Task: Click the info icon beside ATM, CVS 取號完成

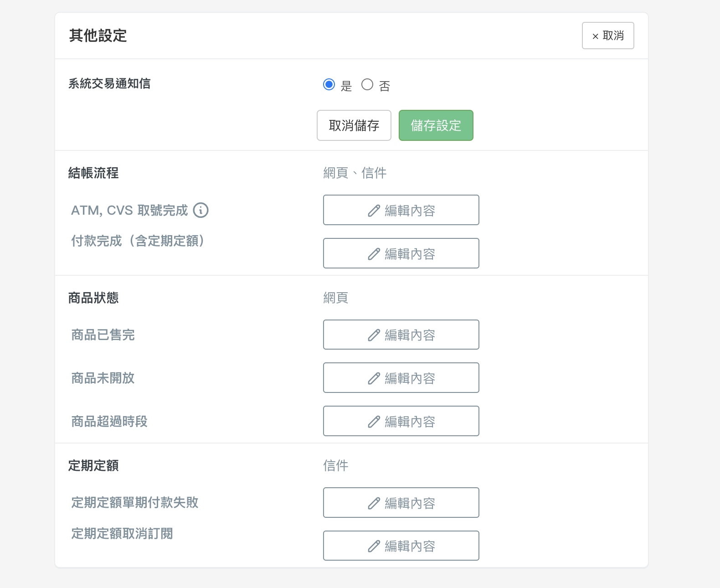Action: [201, 210]
